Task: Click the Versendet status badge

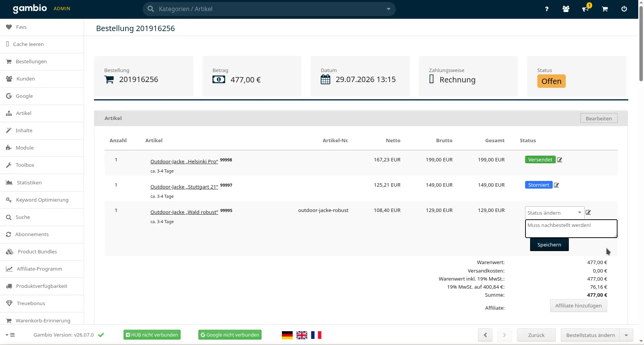Action: [540, 160]
